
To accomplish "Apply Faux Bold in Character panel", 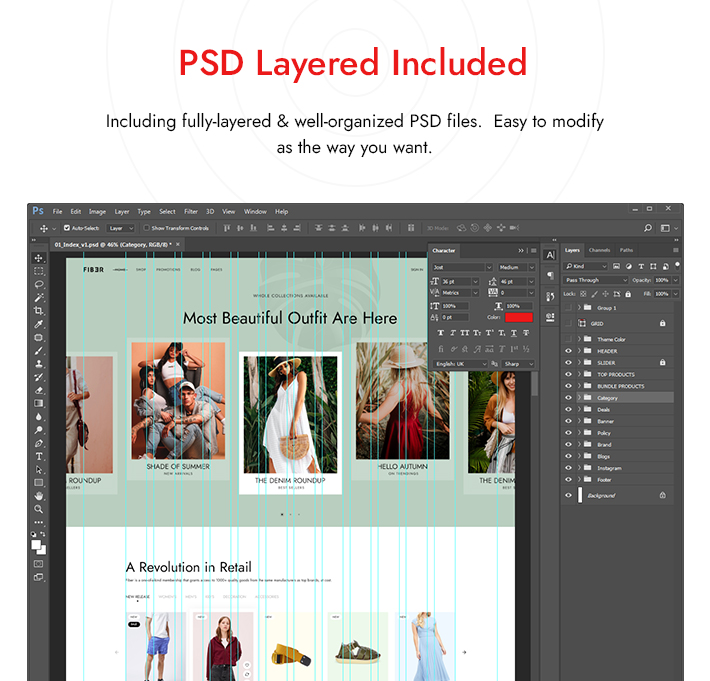I will 441,333.
